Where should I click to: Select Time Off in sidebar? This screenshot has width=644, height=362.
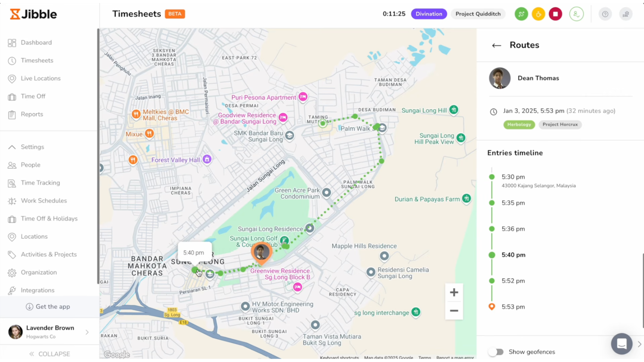tap(33, 96)
